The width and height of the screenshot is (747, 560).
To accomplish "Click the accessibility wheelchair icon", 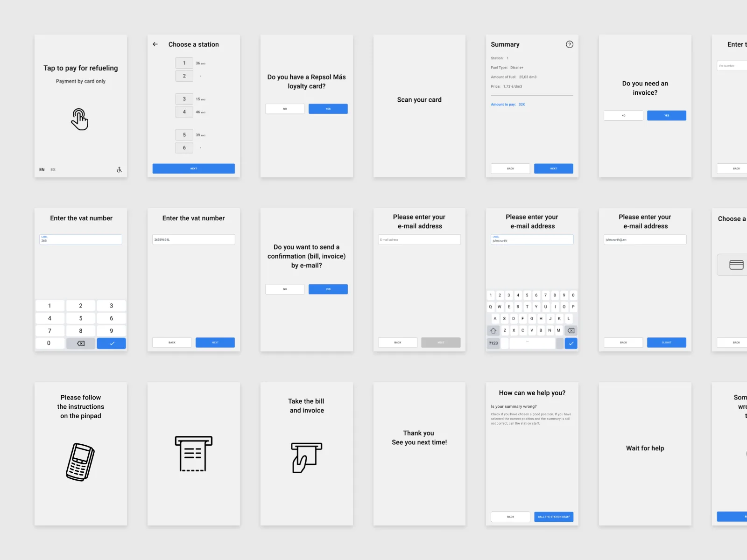I will click(x=119, y=170).
